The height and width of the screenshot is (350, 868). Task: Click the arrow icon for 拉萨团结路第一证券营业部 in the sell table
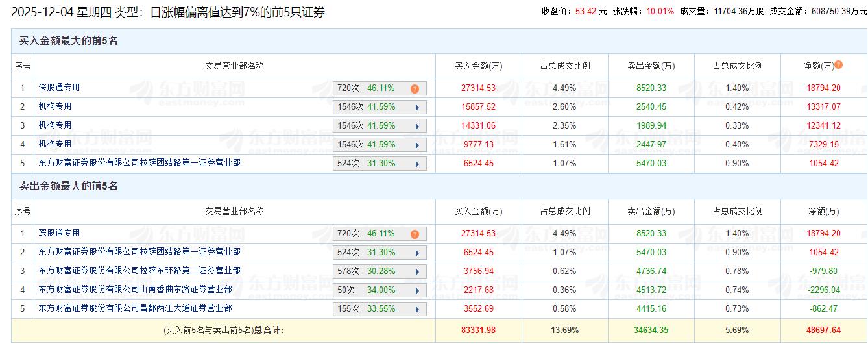point(416,253)
